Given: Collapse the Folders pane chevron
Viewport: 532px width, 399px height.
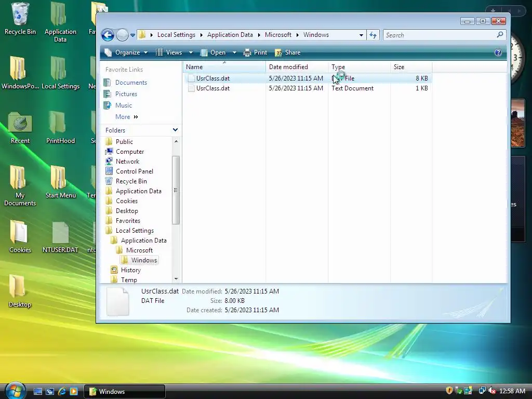Looking at the screenshot, I should (175, 130).
